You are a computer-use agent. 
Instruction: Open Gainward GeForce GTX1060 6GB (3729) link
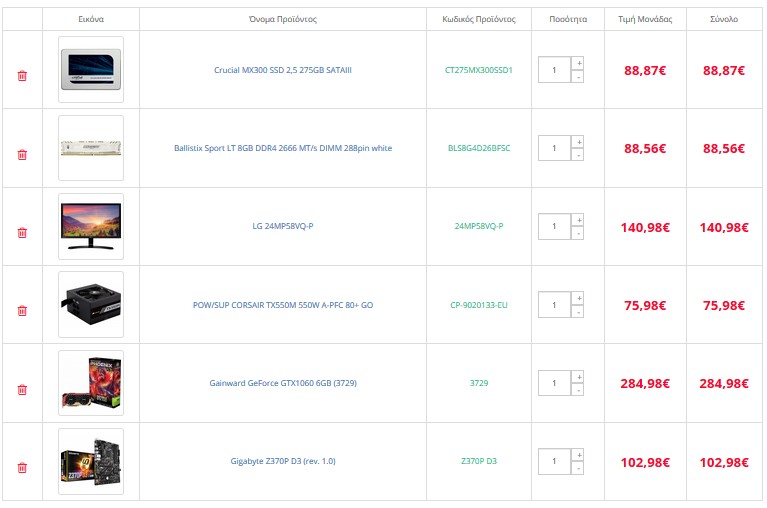(x=283, y=383)
